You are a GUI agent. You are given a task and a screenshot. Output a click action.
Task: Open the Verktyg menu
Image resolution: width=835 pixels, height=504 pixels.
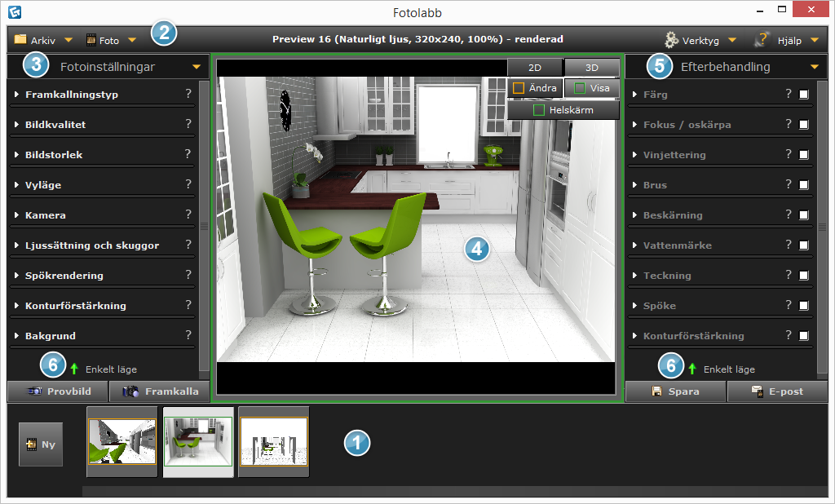(x=700, y=39)
